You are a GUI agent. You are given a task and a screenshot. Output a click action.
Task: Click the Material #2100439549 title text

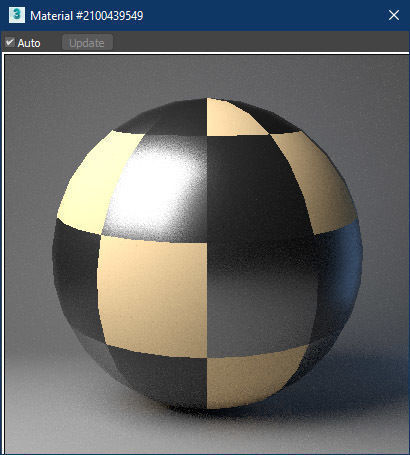pos(87,16)
